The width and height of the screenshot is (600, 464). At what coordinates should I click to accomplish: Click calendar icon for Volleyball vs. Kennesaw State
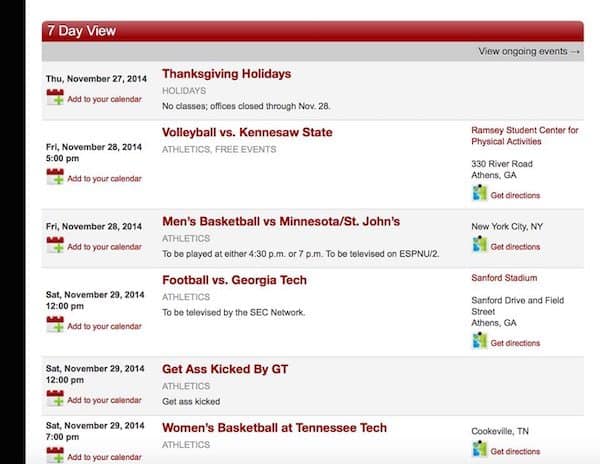(55, 178)
